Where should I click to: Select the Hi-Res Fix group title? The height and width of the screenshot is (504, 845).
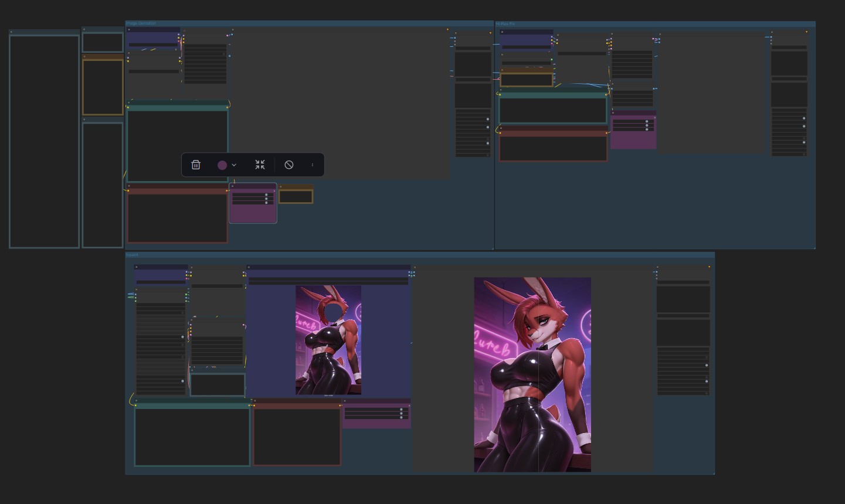[505, 24]
